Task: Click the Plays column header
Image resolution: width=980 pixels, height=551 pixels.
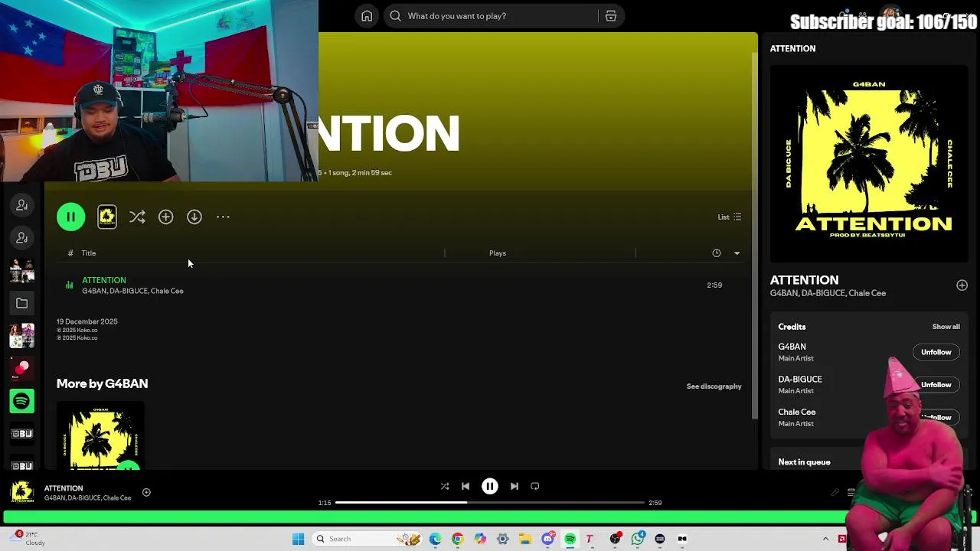Action: [498, 253]
